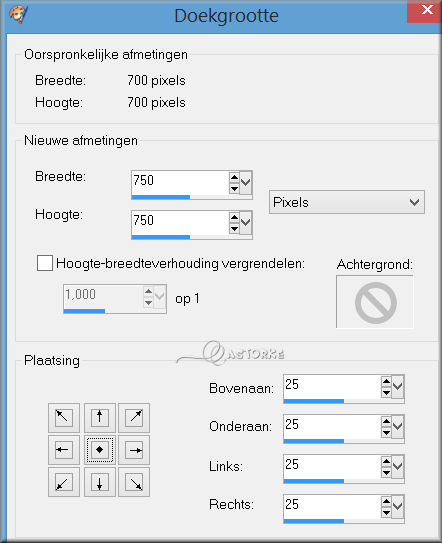The height and width of the screenshot is (543, 442).
Task: Select bottom-right placement arrow
Action: point(134,482)
